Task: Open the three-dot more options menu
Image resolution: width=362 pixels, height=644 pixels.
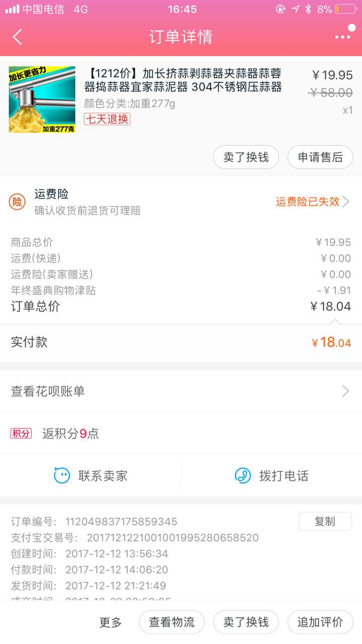Action: click(342, 37)
